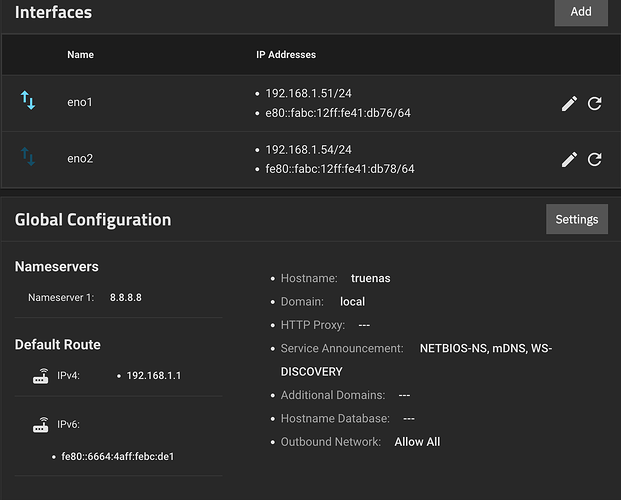Click the Name column header

80,55
